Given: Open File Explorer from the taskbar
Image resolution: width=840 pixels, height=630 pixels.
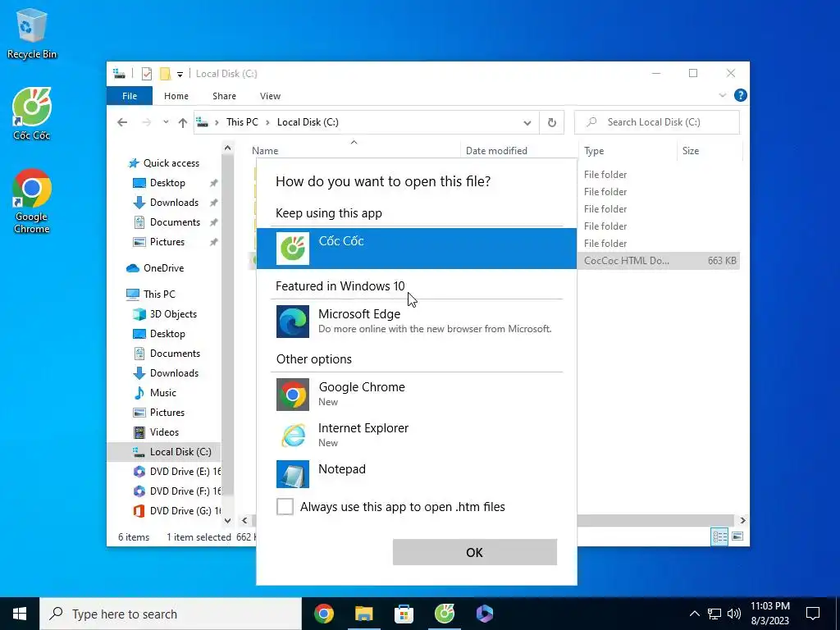Looking at the screenshot, I should point(363,614).
